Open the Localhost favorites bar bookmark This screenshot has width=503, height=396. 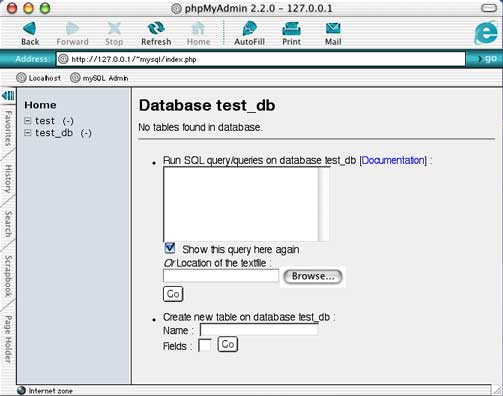[x=39, y=78]
